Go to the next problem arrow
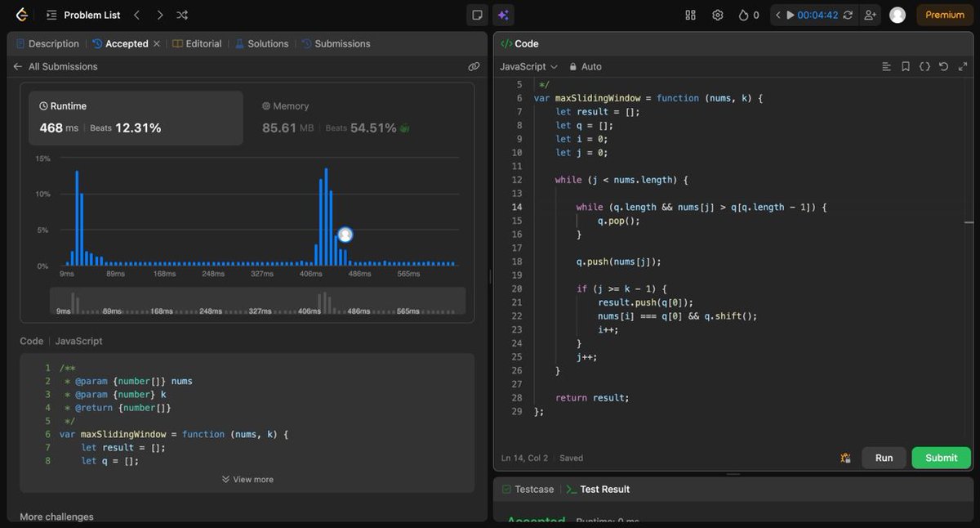Image resolution: width=980 pixels, height=528 pixels. (x=159, y=15)
